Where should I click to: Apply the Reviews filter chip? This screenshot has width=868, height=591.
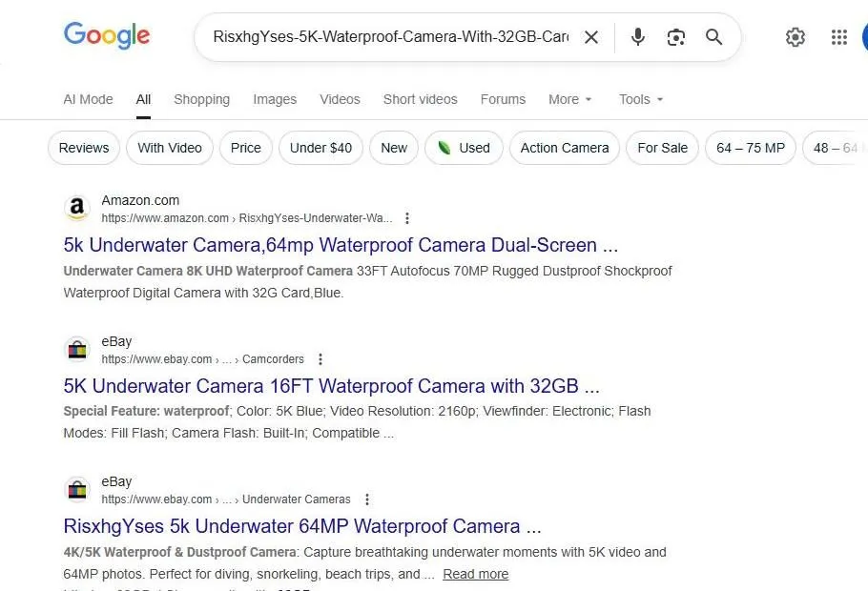coord(84,148)
